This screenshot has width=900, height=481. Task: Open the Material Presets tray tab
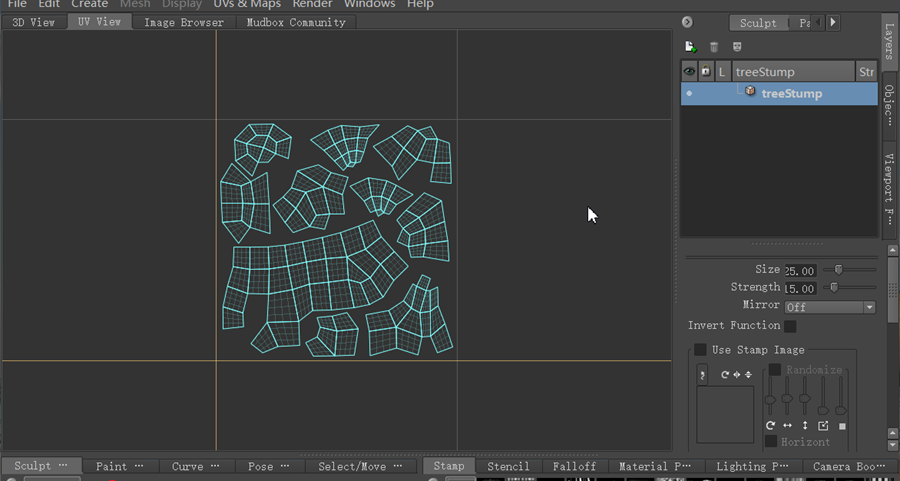(x=654, y=466)
